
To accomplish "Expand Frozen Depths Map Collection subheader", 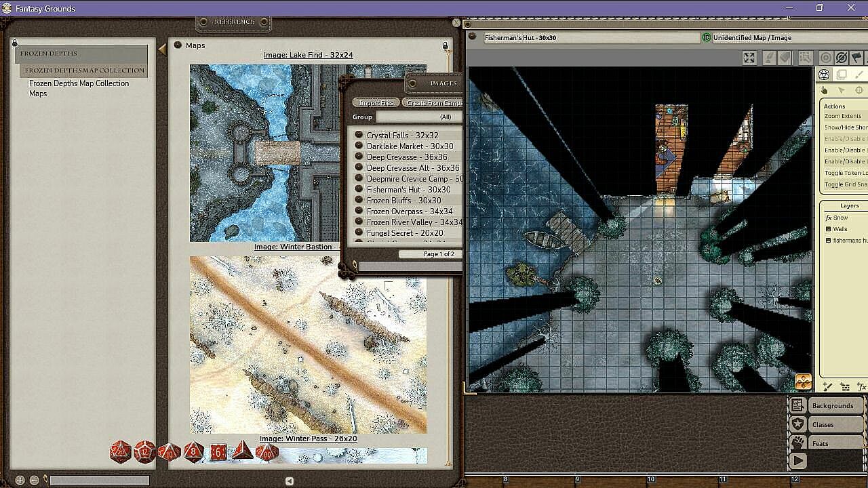I will 85,70.
